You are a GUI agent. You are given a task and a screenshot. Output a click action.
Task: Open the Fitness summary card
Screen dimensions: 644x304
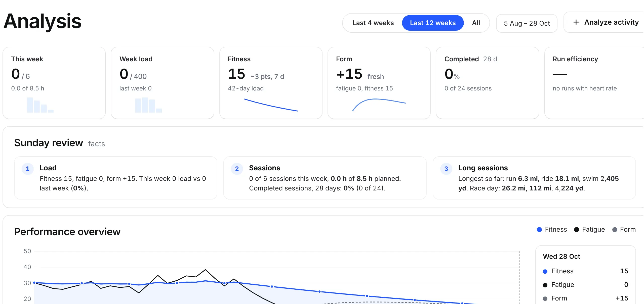point(271,83)
